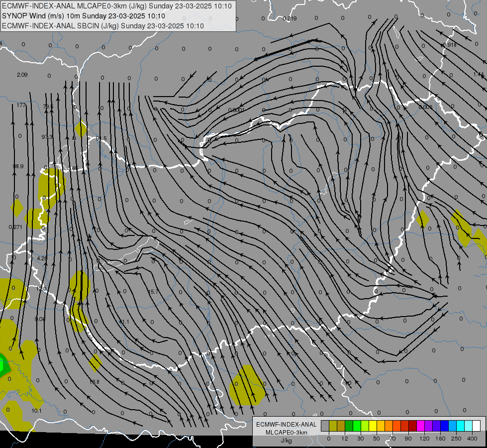Click the map value 10.1

pyautogui.click(x=36, y=411)
